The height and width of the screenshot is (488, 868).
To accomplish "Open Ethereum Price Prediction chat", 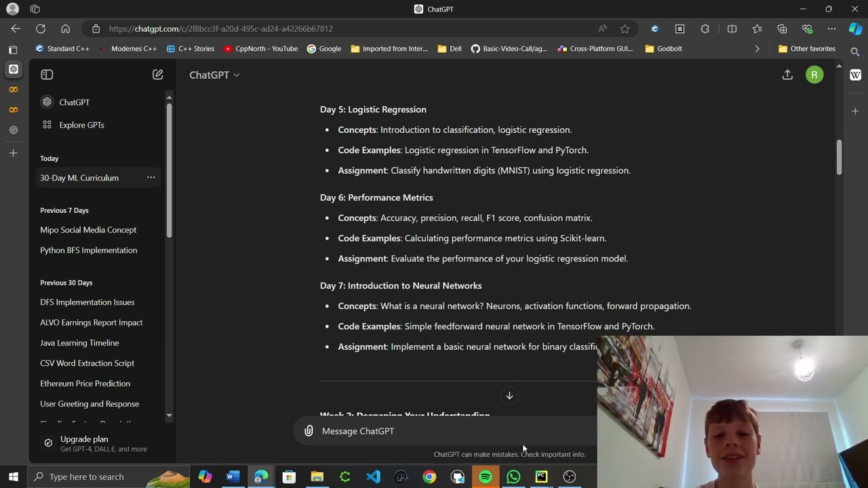I will (85, 384).
